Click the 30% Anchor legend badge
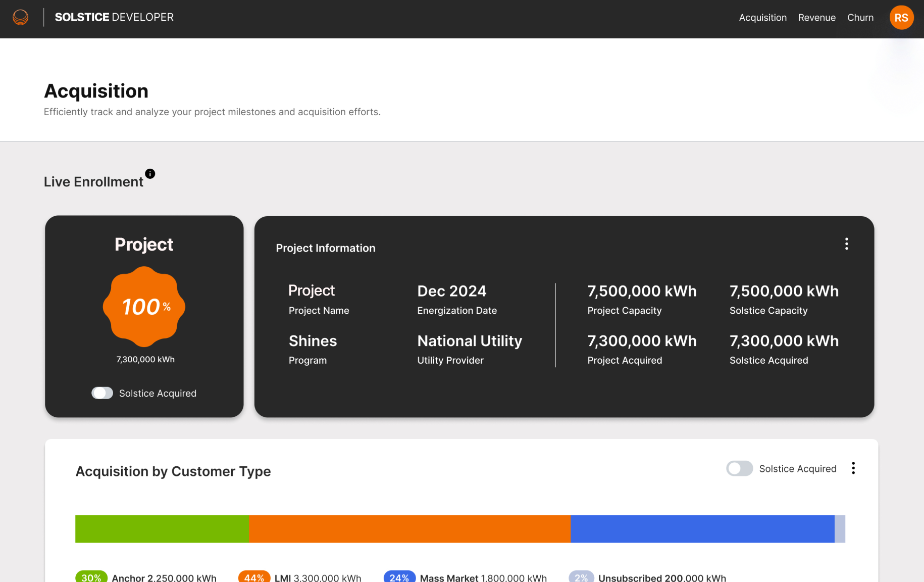Screen dimensions: 924x582 tap(91, 577)
